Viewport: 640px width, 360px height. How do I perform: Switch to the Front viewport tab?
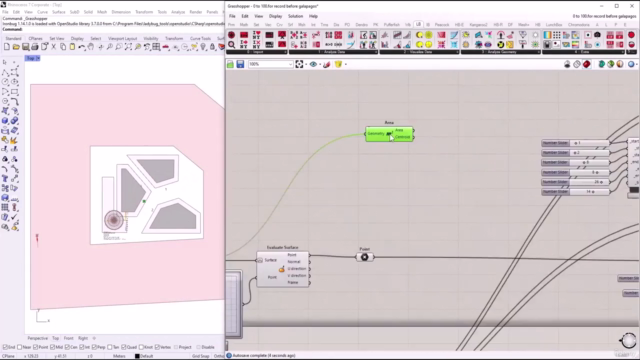coord(69,338)
